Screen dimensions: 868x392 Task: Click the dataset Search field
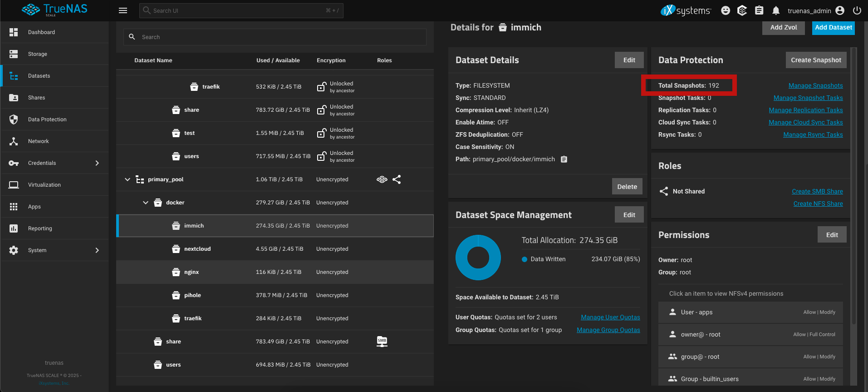coord(275,37)
